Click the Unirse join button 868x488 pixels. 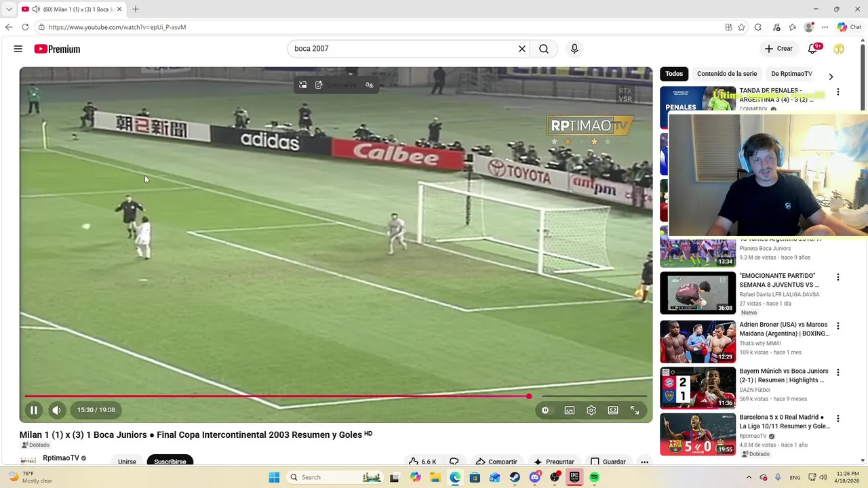pos(127,462)
